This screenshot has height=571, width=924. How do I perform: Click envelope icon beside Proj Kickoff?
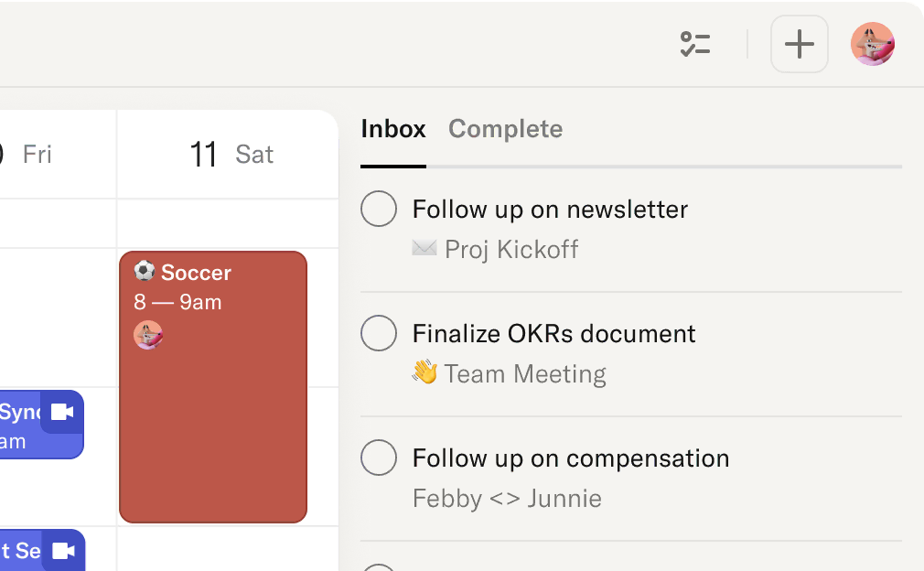424,248
